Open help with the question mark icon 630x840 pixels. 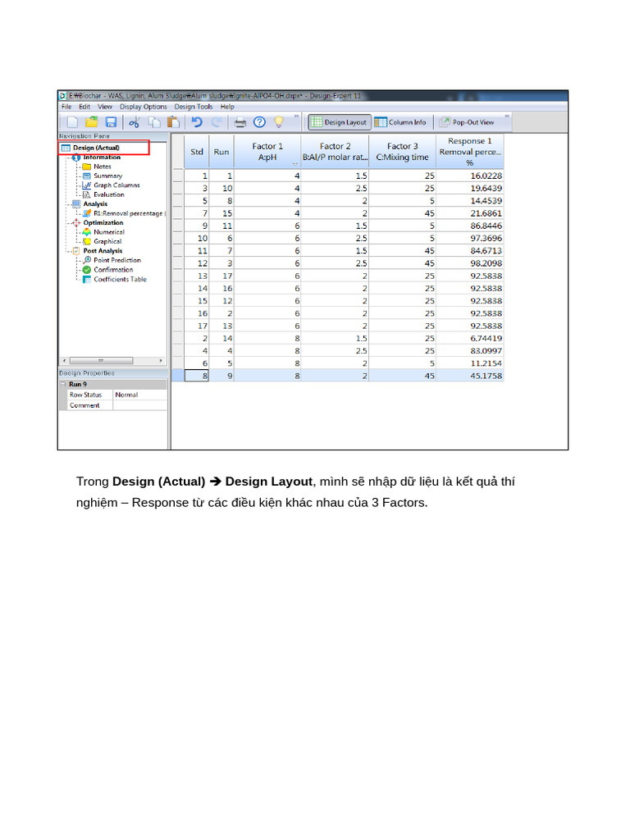click(x=259, y=123)
